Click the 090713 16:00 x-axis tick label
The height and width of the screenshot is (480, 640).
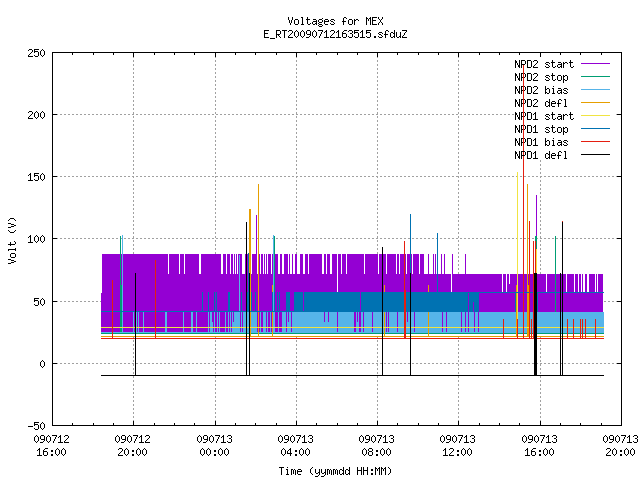click(x=540, y=445)
